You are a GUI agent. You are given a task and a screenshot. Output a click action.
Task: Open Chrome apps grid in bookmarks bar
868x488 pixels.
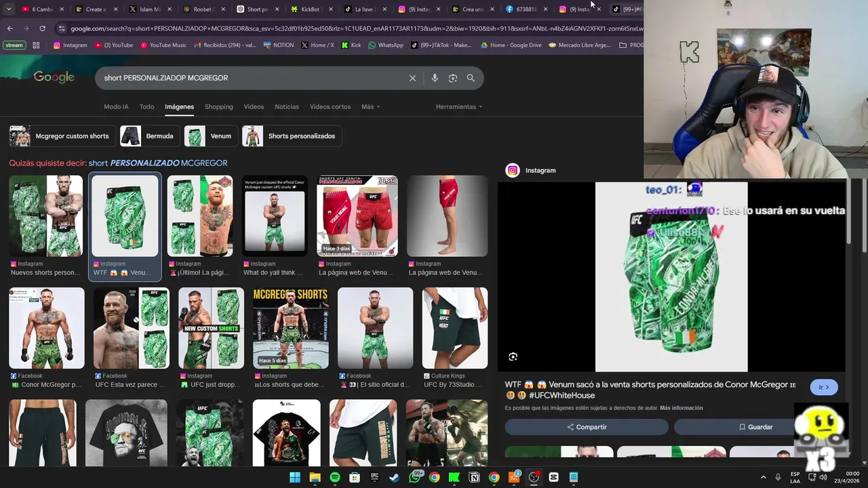[36, 45]
